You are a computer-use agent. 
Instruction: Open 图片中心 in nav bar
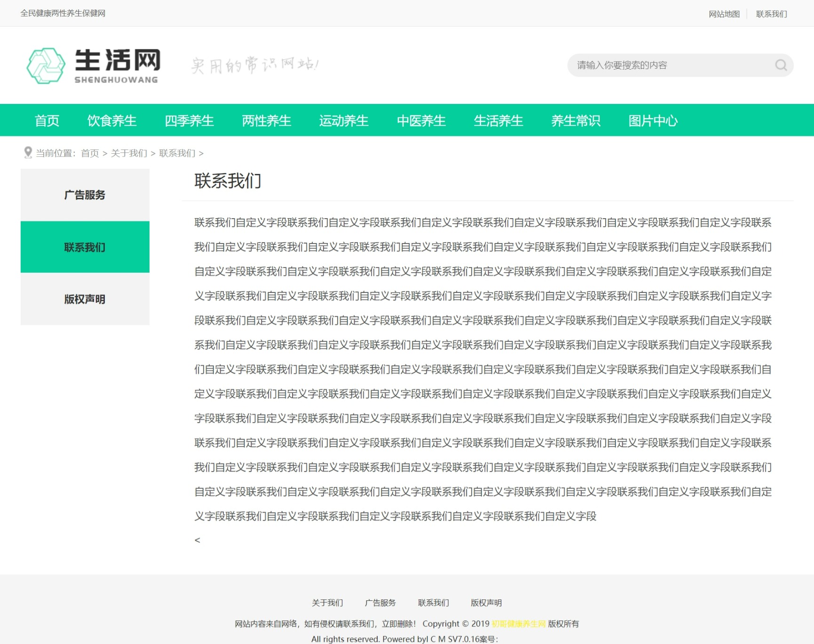(653, 121)
